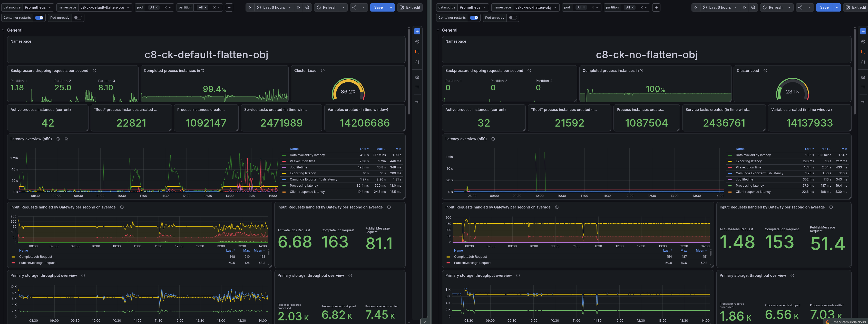
Task: Open JSON model braces icon in no-flatten dashboard sidebar
Action: (x=863, y=62)
